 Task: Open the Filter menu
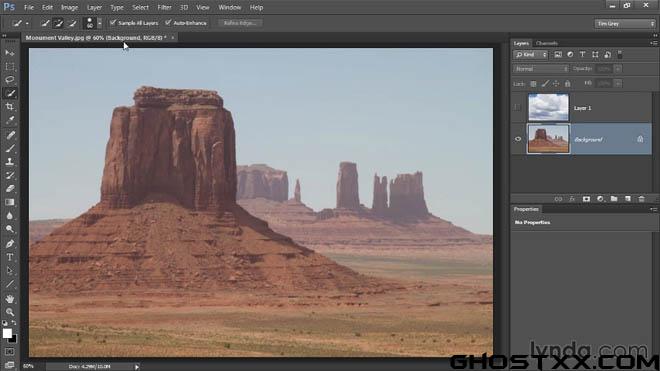164,7
